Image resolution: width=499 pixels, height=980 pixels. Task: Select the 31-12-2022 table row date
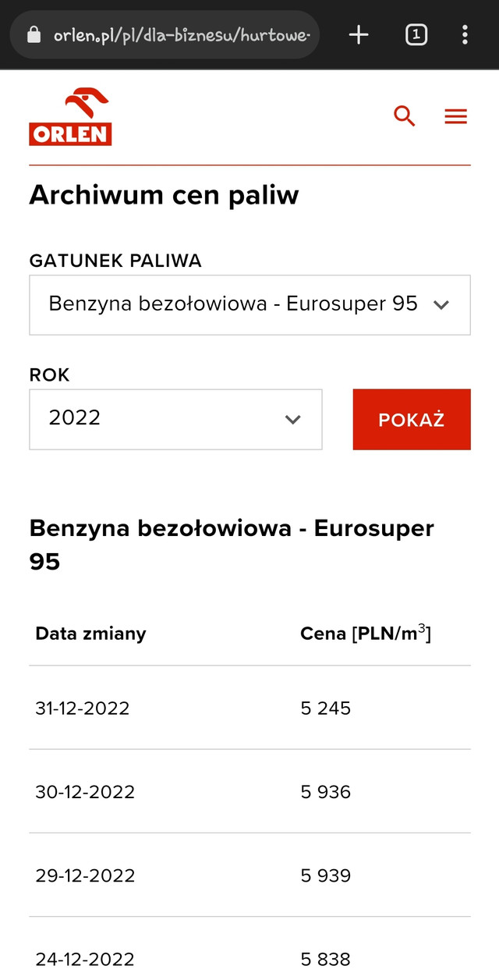(83, 708)
